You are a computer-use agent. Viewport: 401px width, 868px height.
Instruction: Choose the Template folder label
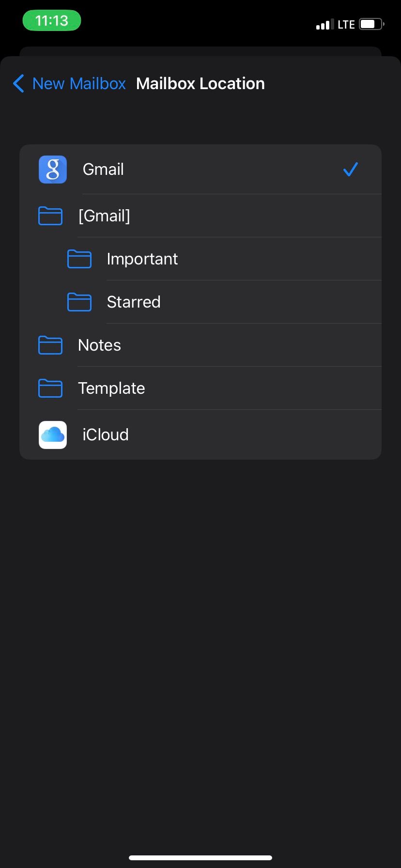coord(111,388)
